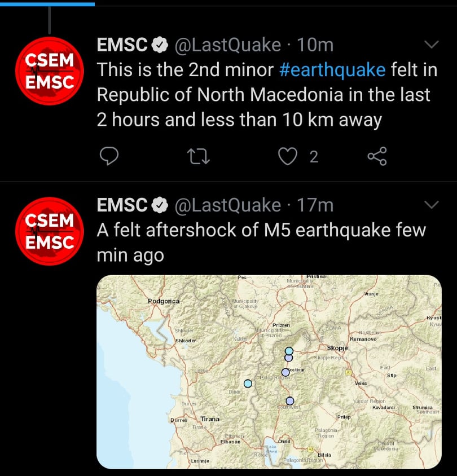Click verified badge on aftershock tweet

point(161,205)
